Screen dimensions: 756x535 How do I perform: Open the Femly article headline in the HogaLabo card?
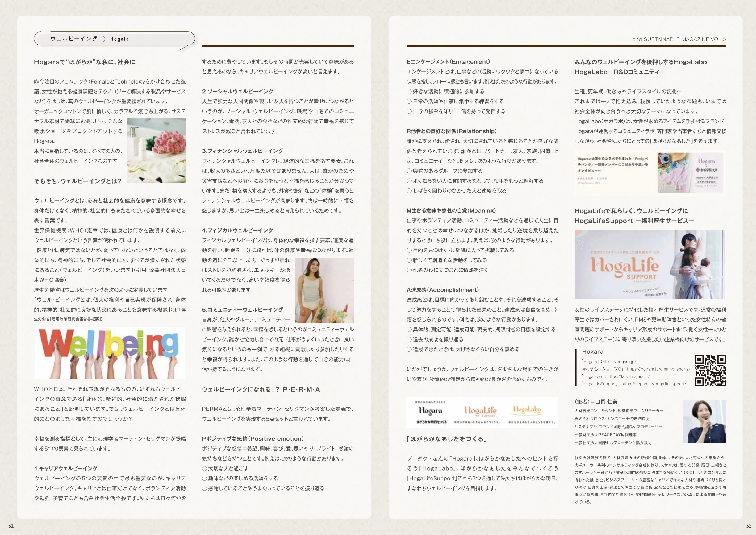pyautogui.click(x=613, y=164)
